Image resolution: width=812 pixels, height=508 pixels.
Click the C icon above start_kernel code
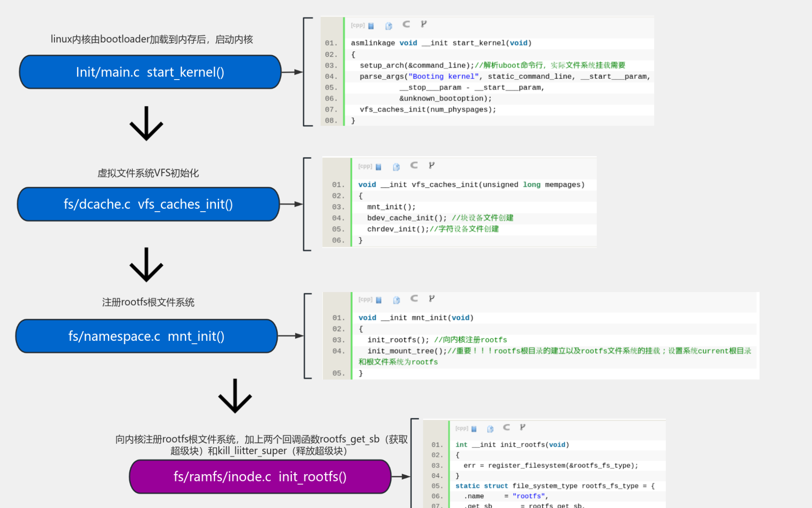tap(406, 25)
